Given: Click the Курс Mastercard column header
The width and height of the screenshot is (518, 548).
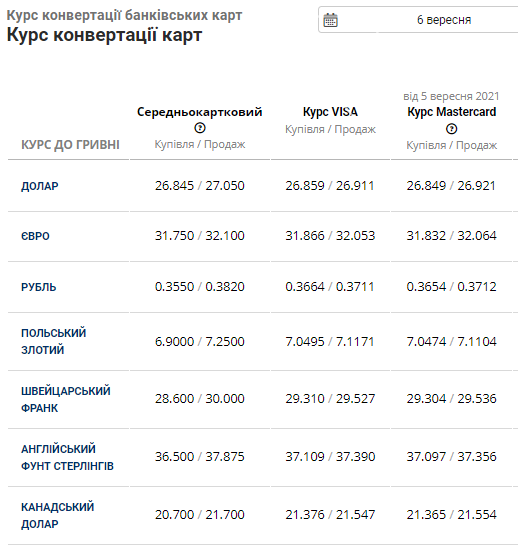Looking at the screenshot, I should (x=452, y=112).
